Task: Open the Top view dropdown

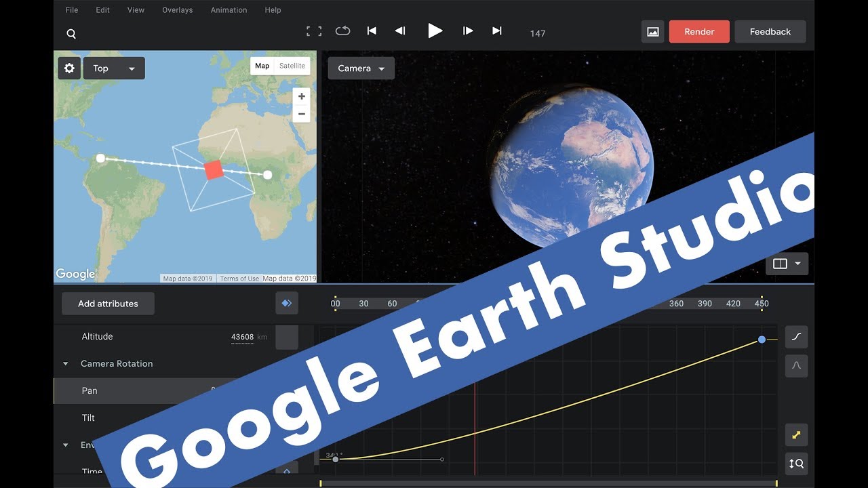Action: pyautogui.click(x=114, y=68)
